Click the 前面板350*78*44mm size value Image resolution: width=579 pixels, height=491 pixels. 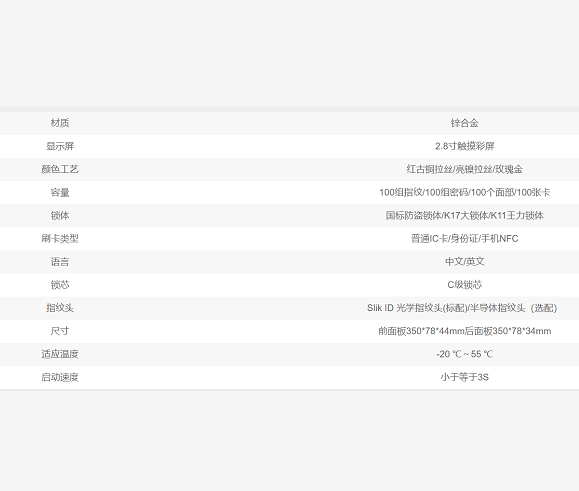tap(421, 331)
